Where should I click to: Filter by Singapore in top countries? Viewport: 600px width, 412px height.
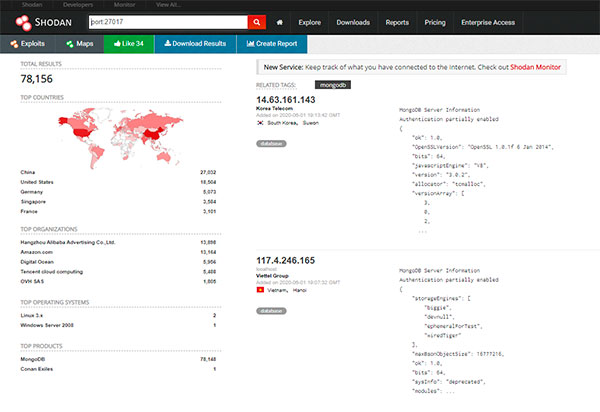33,202
